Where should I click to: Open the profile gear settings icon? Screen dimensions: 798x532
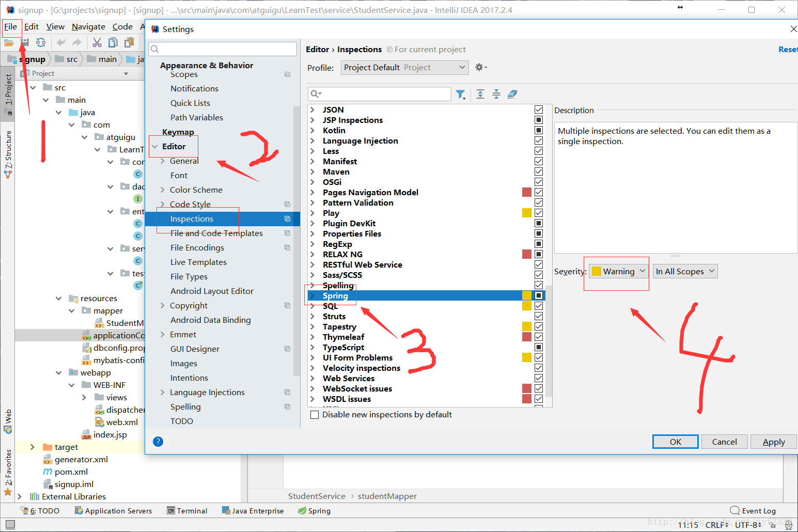481,68
